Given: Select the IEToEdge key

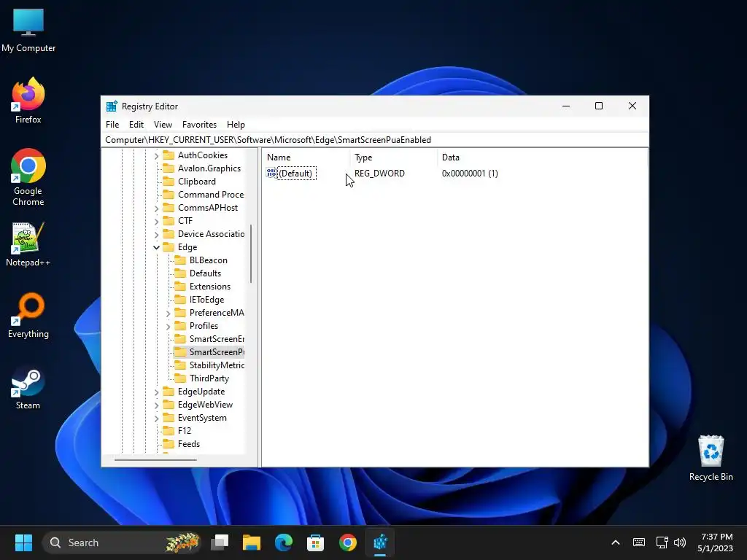Looking at the screenshot, I should (206, 300).
